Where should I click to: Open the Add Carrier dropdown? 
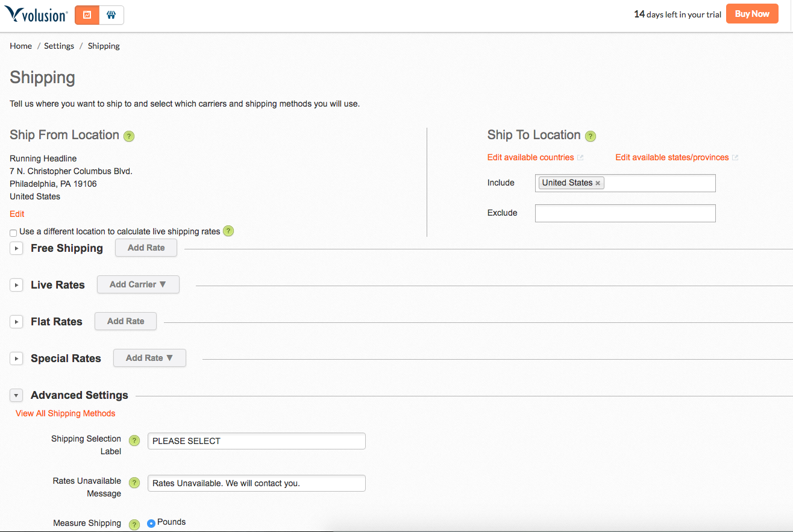coord(138,284)
